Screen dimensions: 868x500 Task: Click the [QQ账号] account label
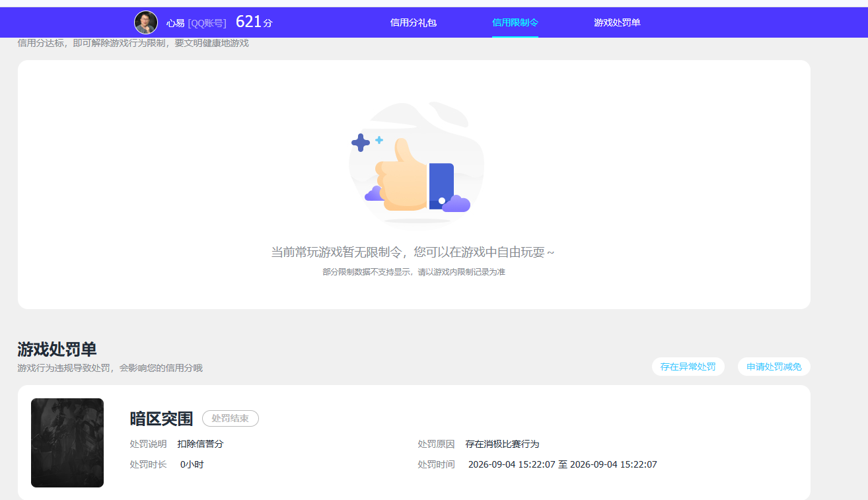tap(207, 23)
